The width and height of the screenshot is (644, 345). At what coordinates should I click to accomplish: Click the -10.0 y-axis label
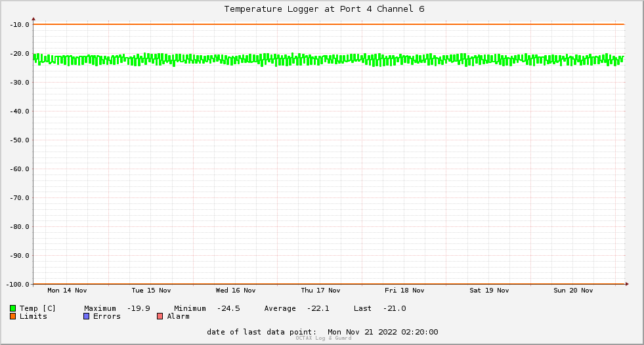pos(20,25)
